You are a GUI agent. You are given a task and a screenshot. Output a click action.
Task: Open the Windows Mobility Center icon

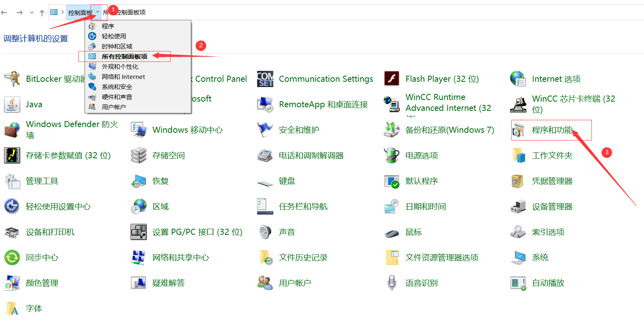pyautogui.click(x=139, y=130)
